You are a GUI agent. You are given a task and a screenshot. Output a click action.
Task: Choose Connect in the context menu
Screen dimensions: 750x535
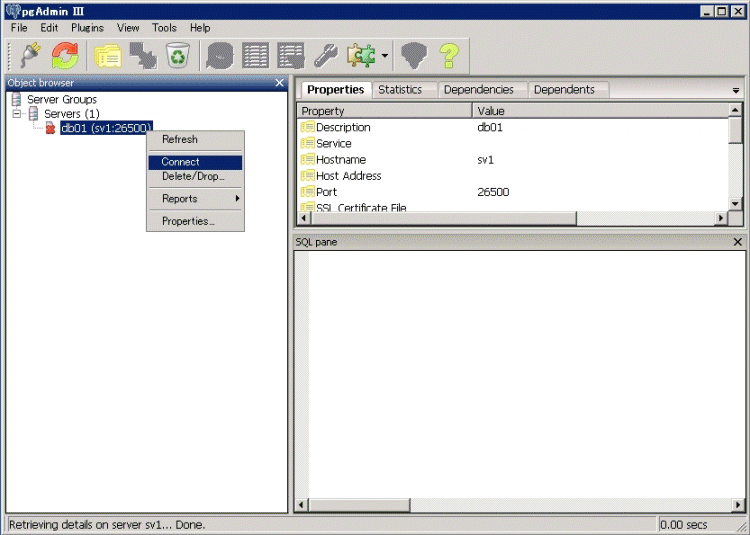click(x=196, y=162)
